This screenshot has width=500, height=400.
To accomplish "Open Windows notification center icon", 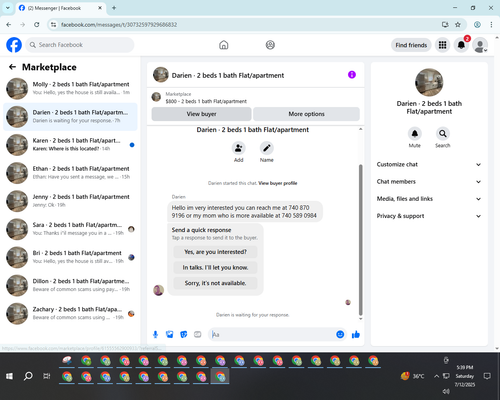I will click(x=487, y=376).
